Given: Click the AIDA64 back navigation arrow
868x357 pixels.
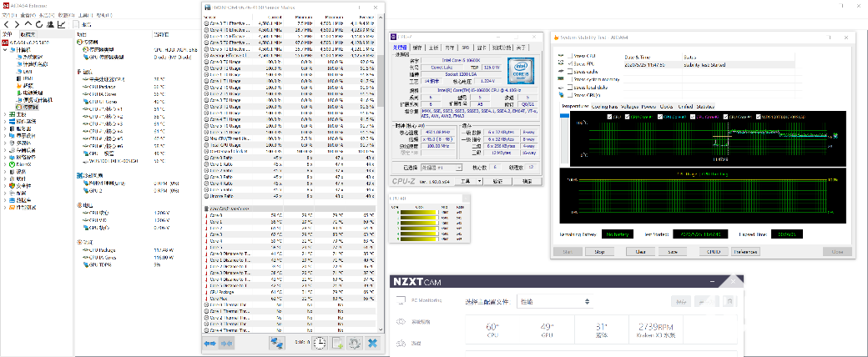Looking at the screenshot, I should click(x=6, y=24).
